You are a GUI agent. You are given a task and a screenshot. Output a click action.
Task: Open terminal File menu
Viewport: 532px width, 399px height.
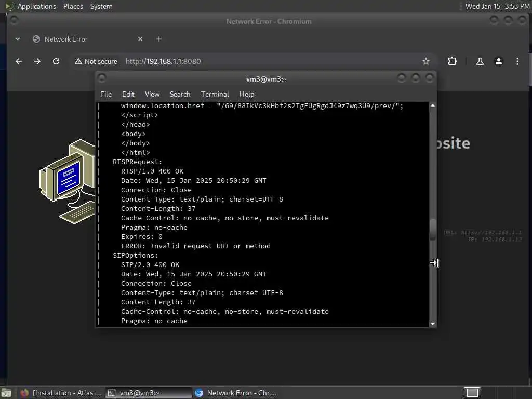click(x=106, y=95)
